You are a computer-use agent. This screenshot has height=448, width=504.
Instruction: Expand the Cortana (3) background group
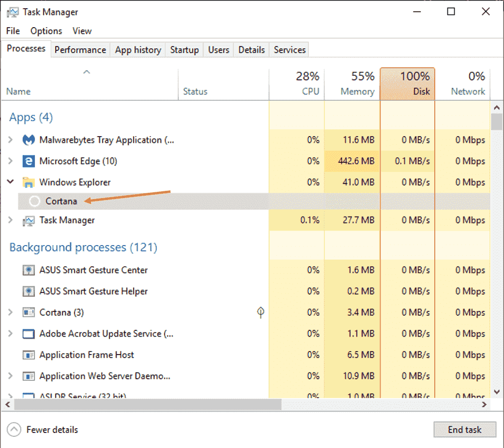(x=10, y=312)
